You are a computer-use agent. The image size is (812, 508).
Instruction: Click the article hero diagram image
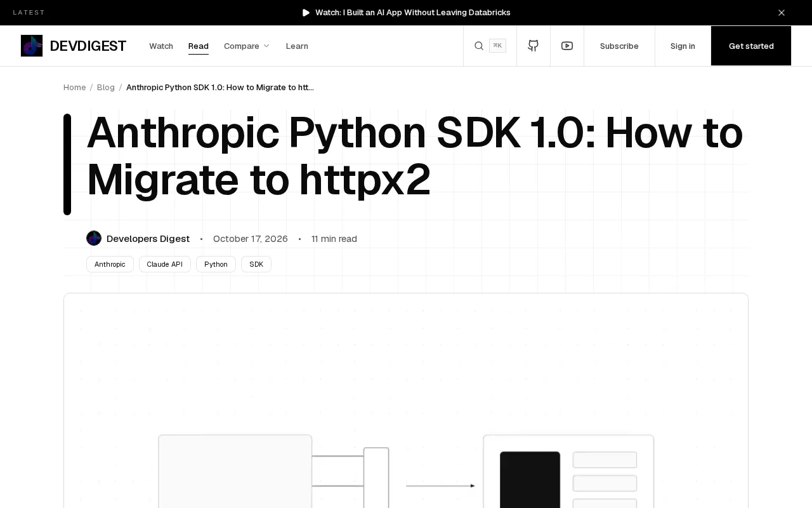click(406, 401)
